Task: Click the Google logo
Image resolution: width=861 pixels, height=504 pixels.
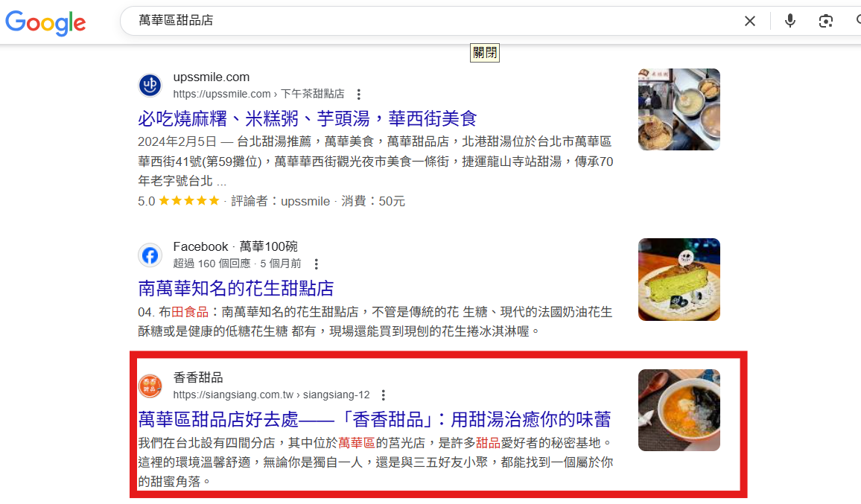Action: pyautogui.click(x=45, y=22)
